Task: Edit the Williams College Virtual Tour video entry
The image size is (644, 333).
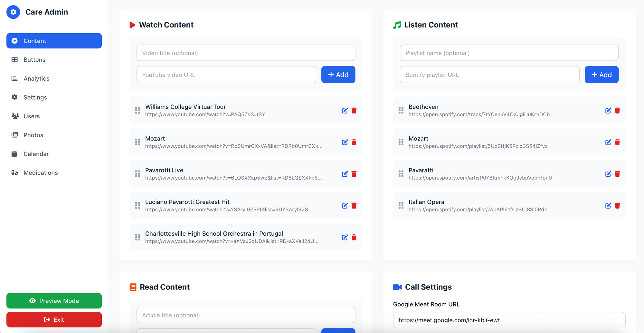Action: point(345,110)
